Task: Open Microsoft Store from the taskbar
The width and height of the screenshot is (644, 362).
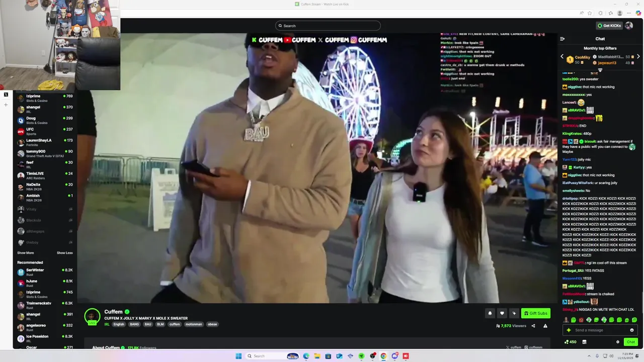Action: (x=328, y=356)
